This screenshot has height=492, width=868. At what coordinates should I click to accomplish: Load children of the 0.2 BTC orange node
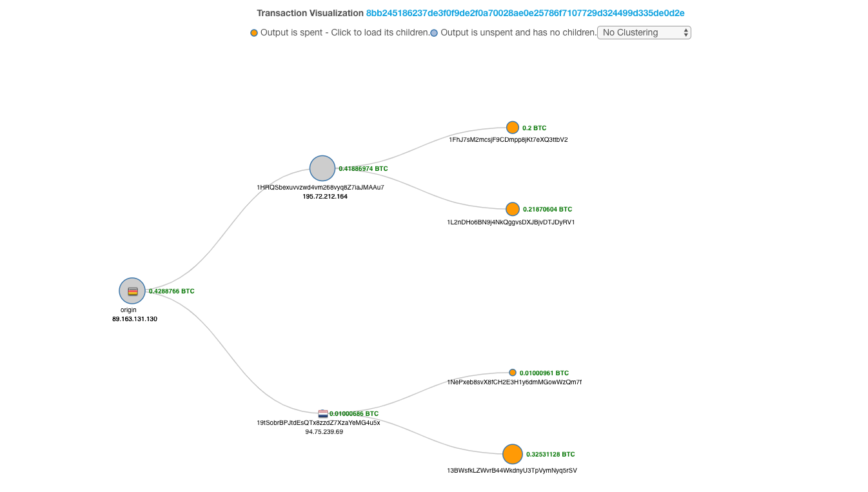tap(513, 128)
